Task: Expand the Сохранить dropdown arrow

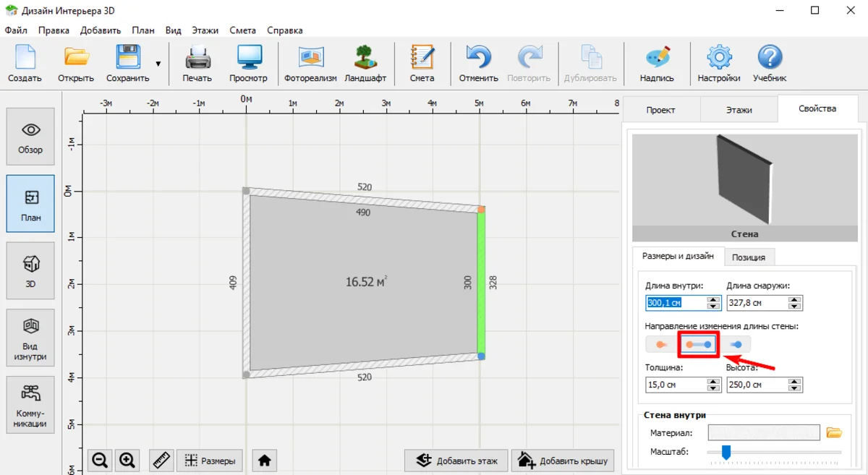Action: (x=158, y=64)
